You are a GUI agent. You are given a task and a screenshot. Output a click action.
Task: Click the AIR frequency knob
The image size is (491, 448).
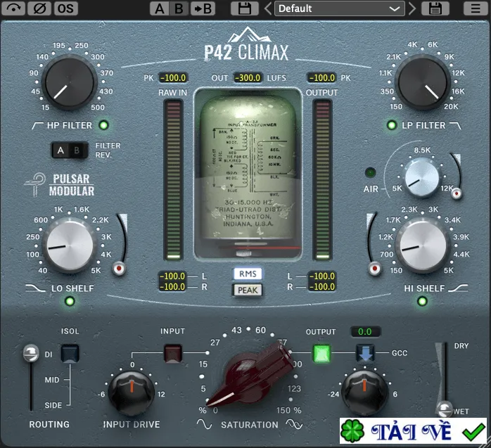(422, 177)
